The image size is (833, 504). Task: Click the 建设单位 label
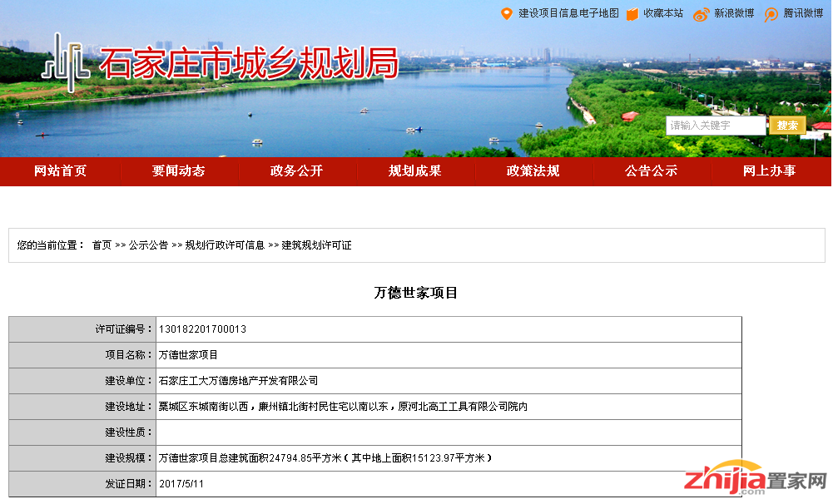[129, 381]
